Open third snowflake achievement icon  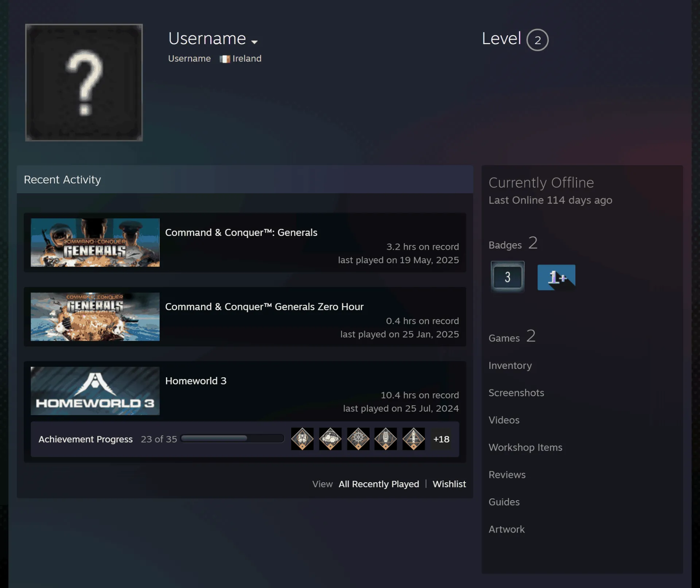click(x=358, y=439)
